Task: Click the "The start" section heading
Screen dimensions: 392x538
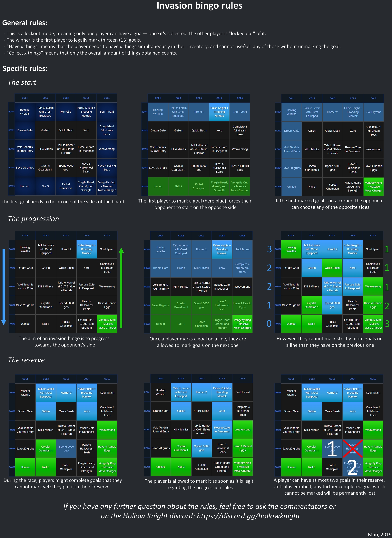Action: [22, 82]
